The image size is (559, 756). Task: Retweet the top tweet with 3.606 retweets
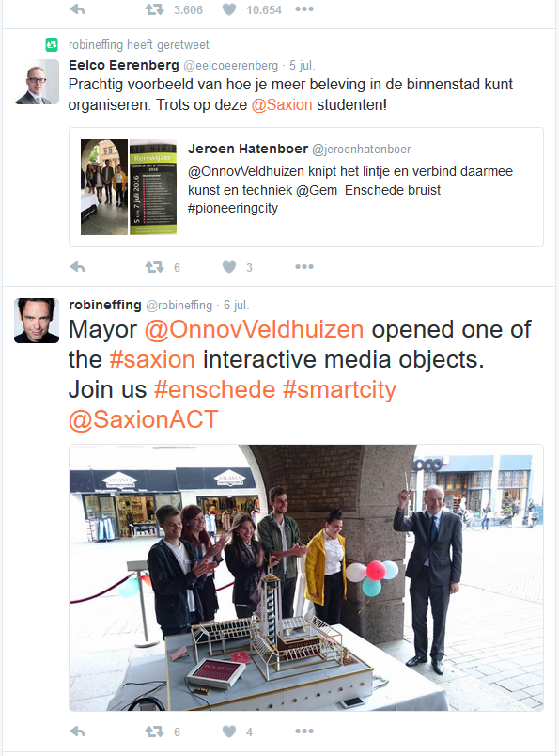[x=155, y=9]
